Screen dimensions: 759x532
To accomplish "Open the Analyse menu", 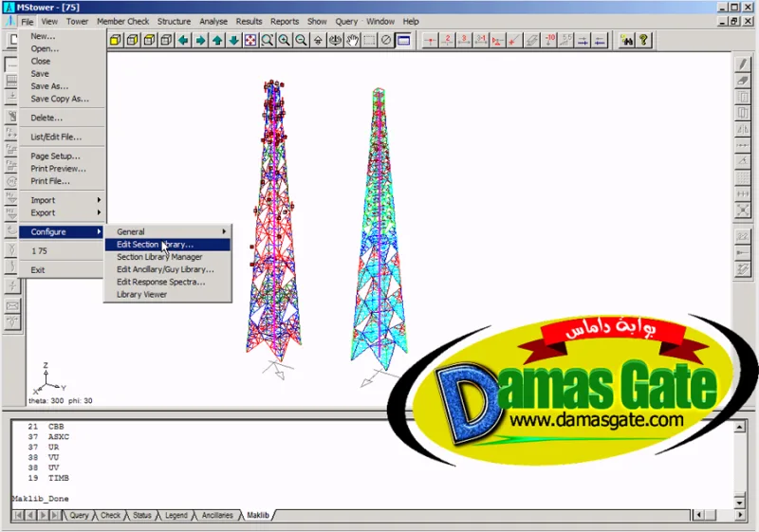I will (x=213, y=21).
